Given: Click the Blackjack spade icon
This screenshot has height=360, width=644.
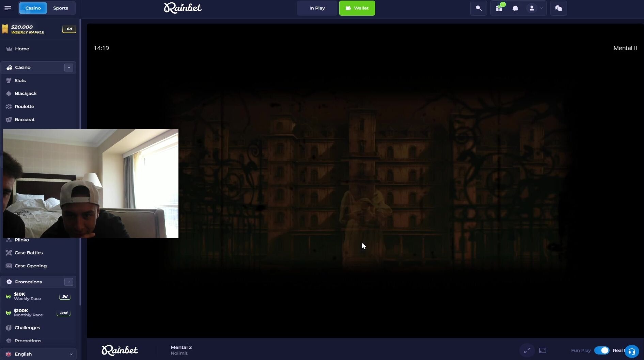Looking at the screenshot, I should tap(9, 94).
